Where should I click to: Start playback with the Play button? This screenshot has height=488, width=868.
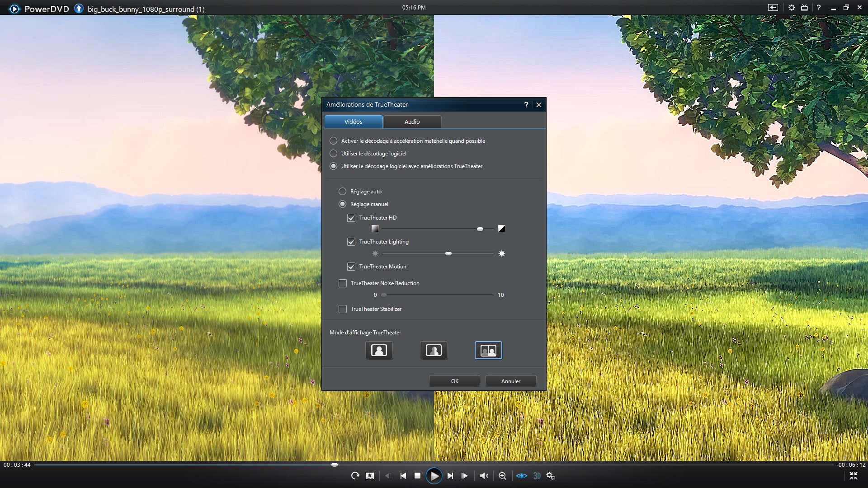point(434,475)
